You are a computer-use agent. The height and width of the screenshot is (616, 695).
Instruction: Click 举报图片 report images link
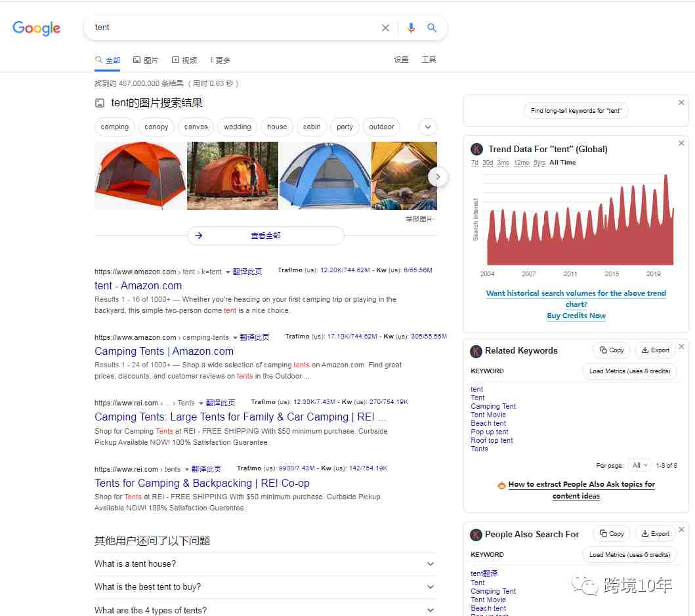point(419,219)
